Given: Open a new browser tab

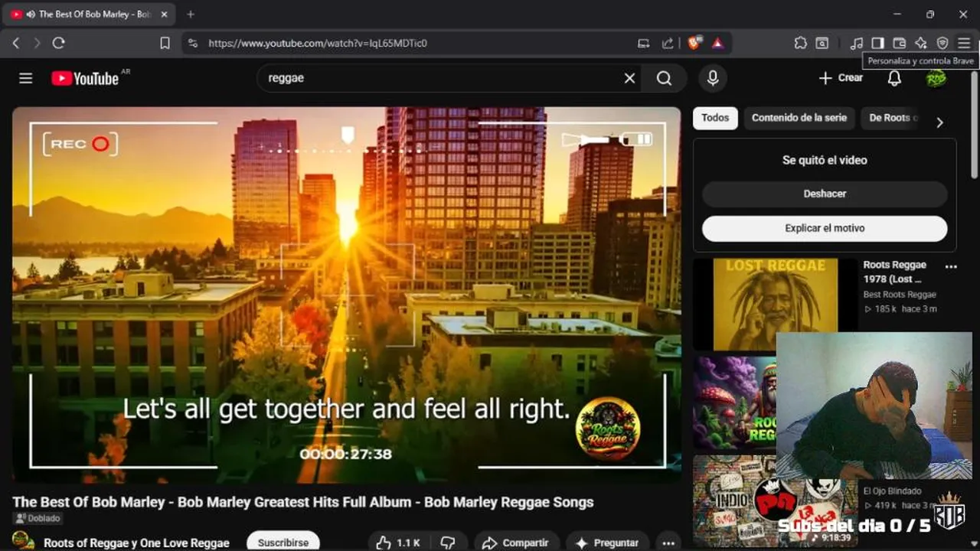Looking at the screenshot, I should coord(191,14).
